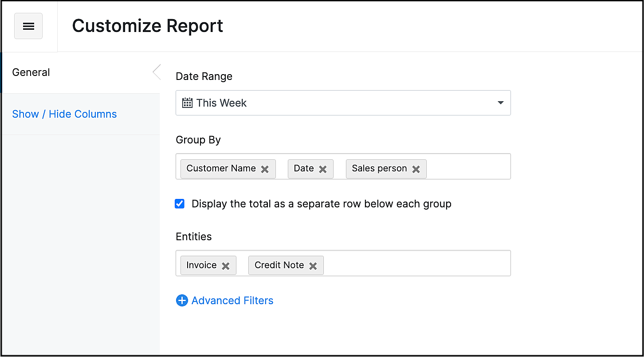644x357 pixels.
Task: Open the hamburger menu button
Action: [x=28, y=26]
